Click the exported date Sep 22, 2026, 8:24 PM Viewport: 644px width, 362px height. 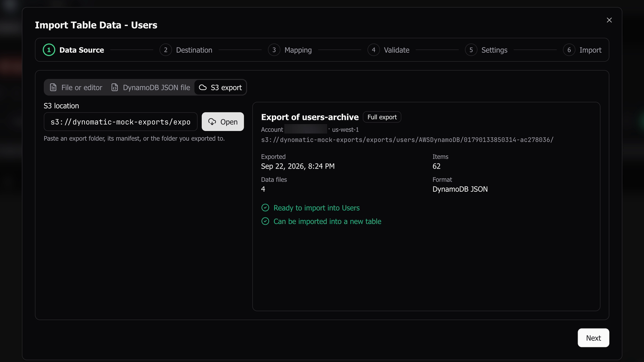[298, 166]
